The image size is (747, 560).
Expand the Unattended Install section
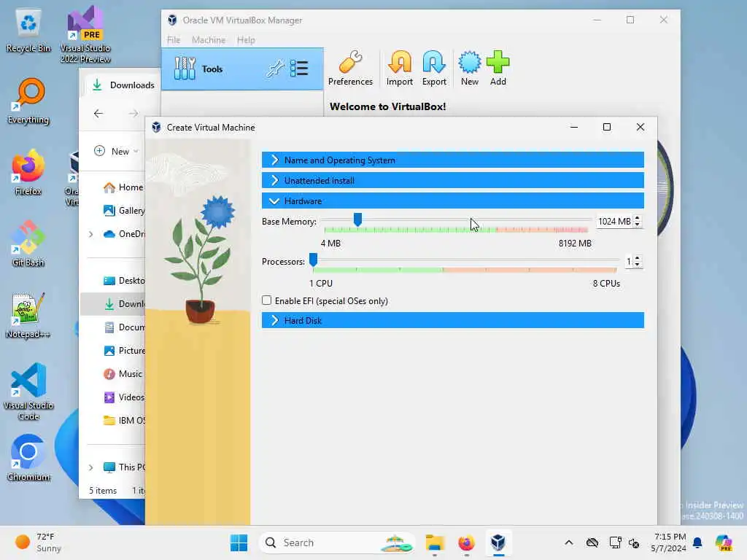[452, 181]
